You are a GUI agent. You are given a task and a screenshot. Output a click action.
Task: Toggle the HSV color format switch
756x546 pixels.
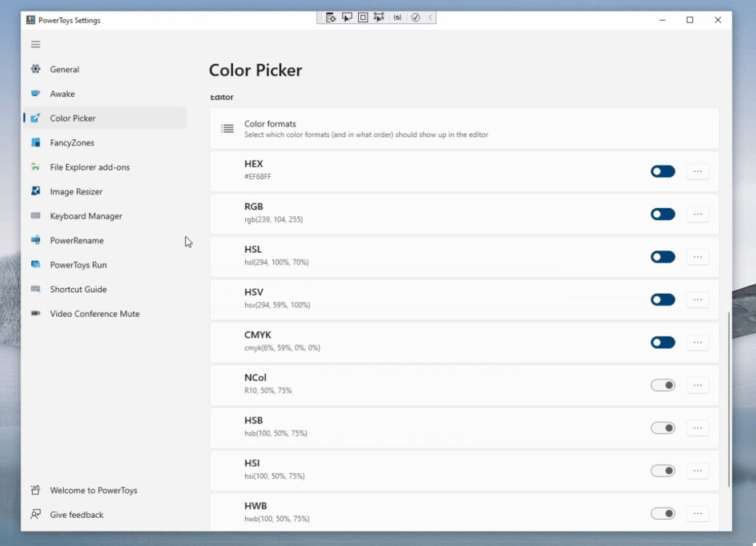(663, 300)
